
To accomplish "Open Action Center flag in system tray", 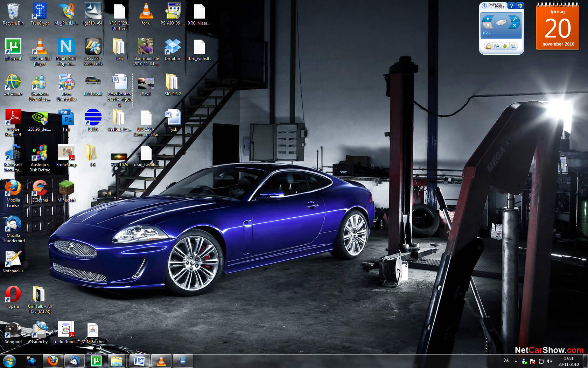I will coord(533,361).
